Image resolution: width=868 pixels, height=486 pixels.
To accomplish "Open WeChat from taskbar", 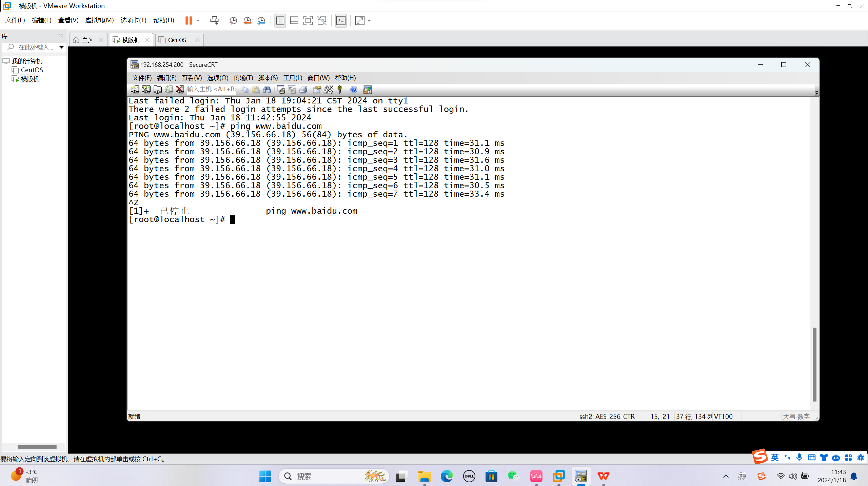I will [x=514, y=476].
